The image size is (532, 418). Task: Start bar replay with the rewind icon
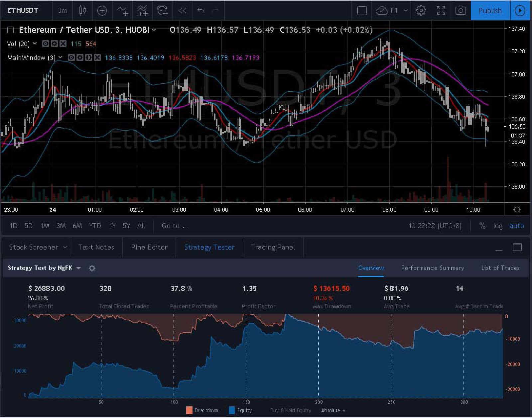[x=182, y=11]
